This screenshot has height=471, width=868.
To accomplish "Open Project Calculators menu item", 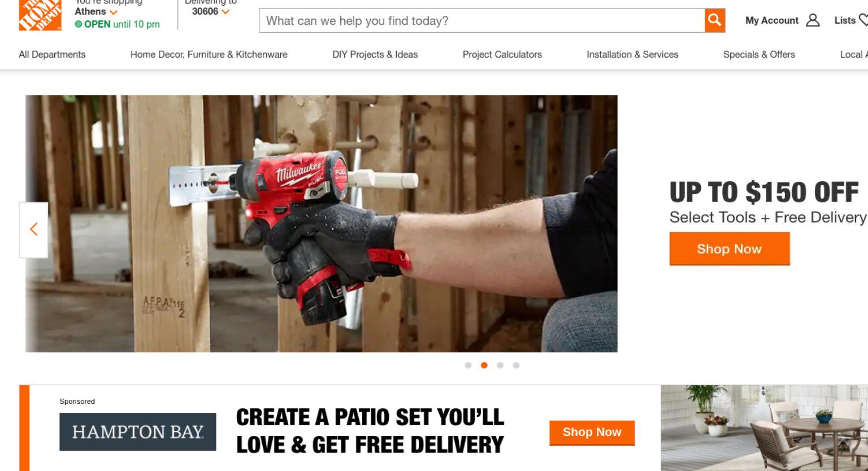I will [502, 55].
